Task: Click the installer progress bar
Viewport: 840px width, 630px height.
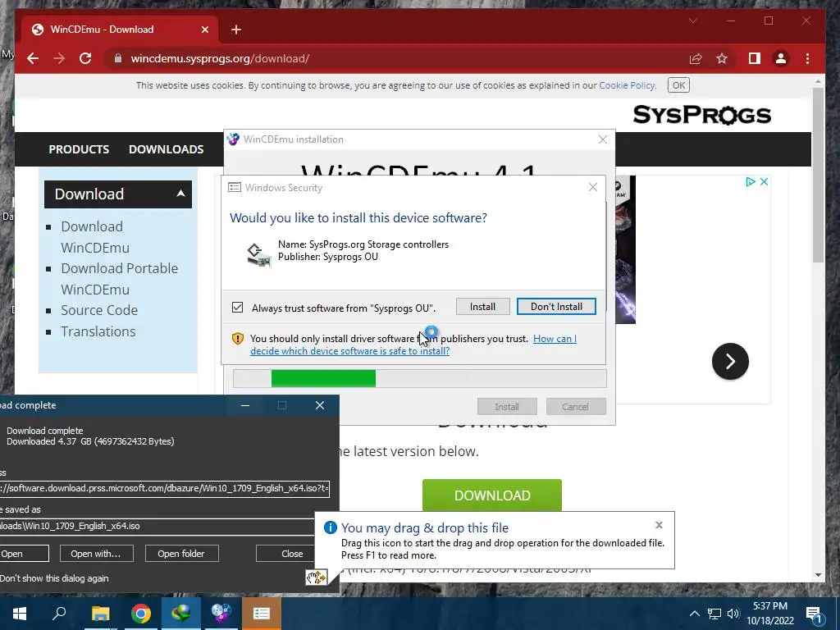Action: (420, 378)
